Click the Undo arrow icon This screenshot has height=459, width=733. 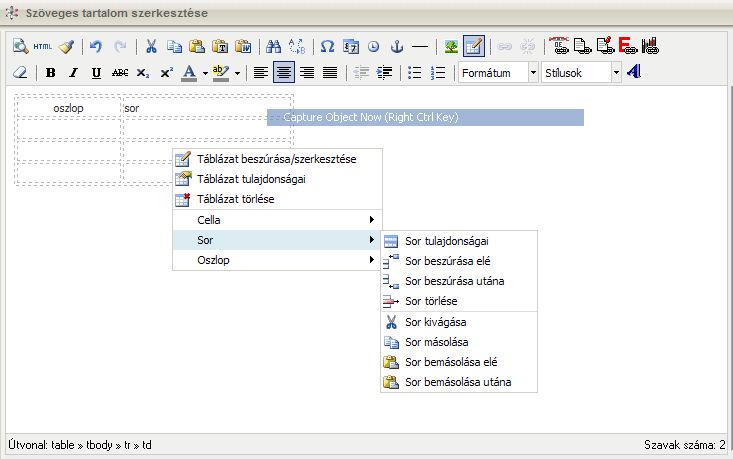(96, 46)
